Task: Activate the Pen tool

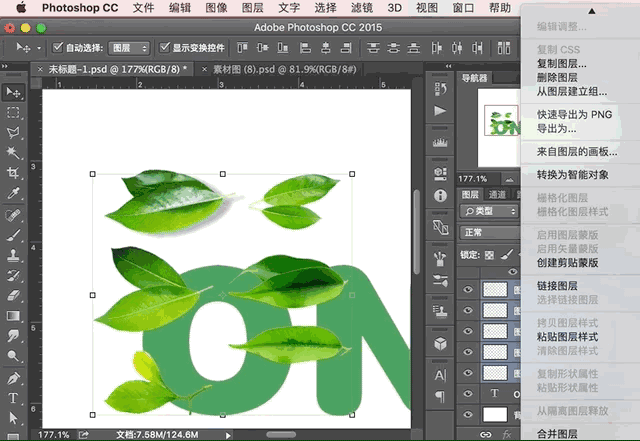Action: (x=13, y=378)
